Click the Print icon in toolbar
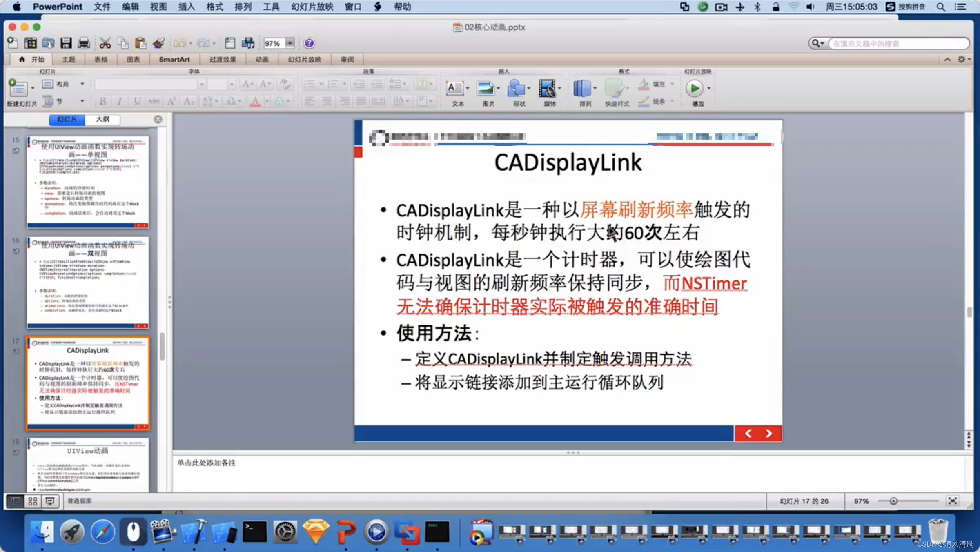This screenshot has width=980, height=552. [x=84, y=43]
